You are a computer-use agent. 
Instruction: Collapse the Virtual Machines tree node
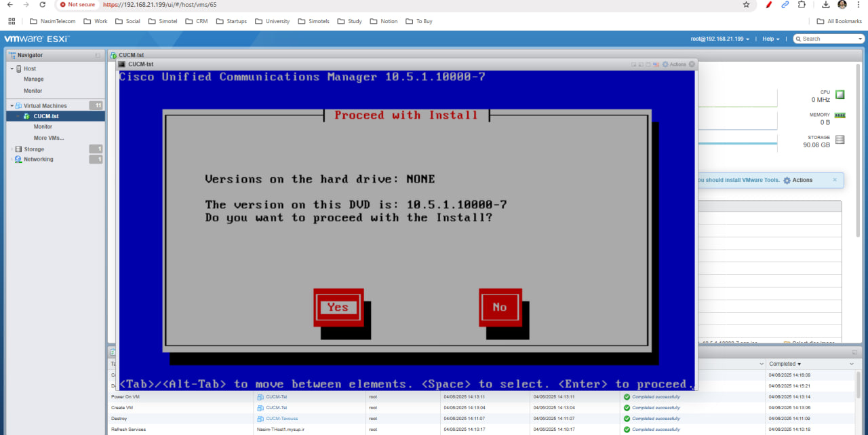(x=12, y=106)
